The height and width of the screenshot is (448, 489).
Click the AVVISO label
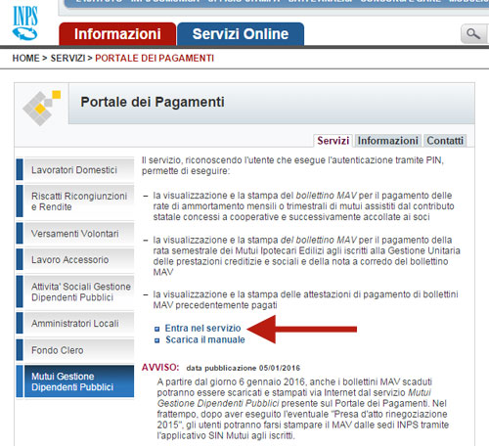pos(160,368)
